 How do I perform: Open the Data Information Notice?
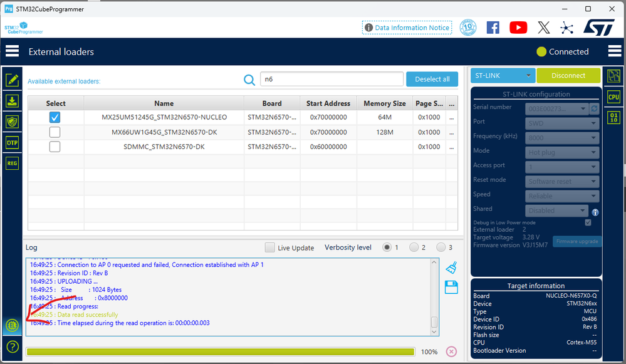coord(407,28)
